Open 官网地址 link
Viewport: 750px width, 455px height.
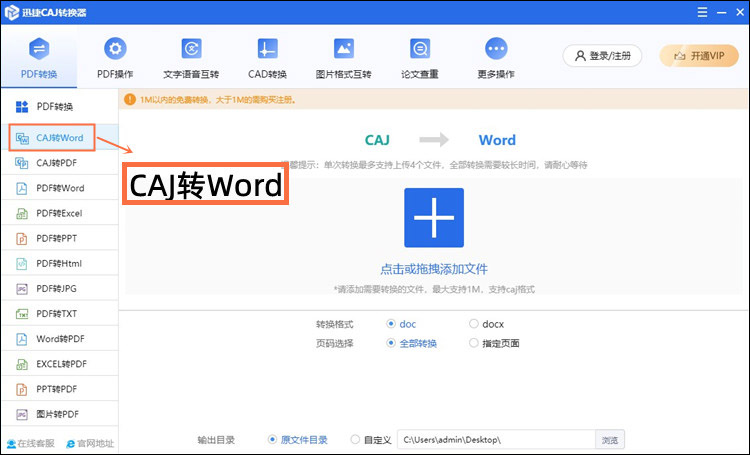coord(90,444)
